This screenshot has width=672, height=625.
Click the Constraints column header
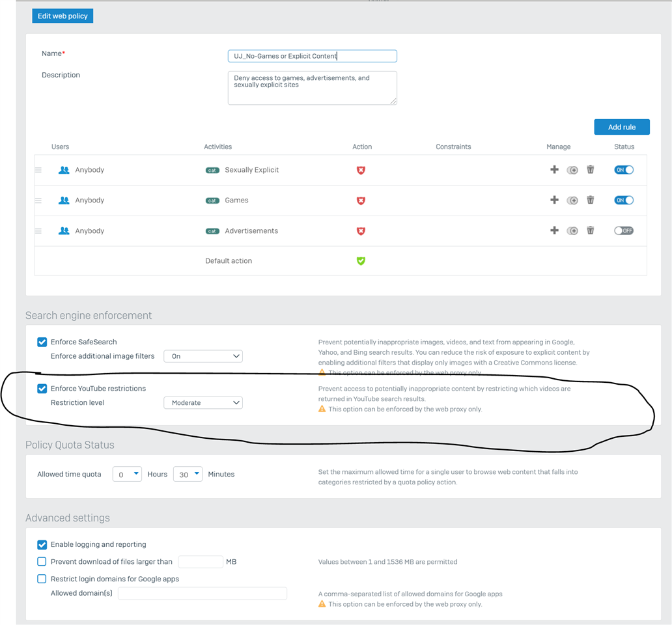coord(453,146)
